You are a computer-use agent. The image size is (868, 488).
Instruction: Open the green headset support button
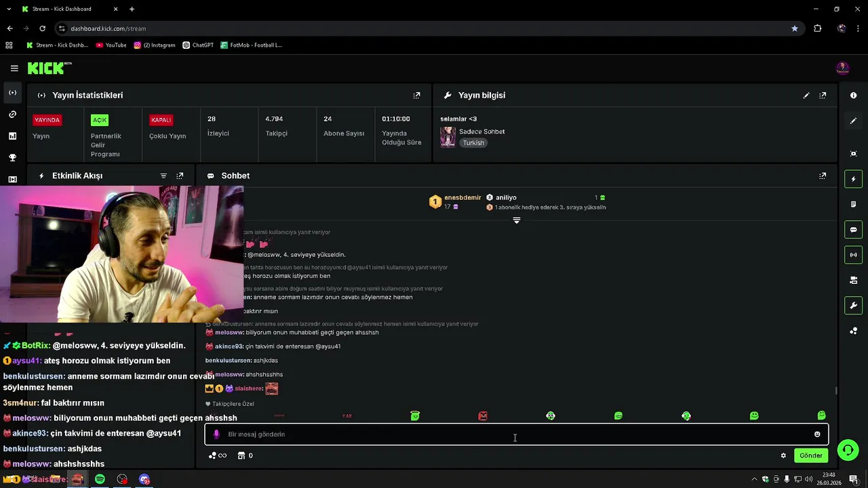pos(847,450)
